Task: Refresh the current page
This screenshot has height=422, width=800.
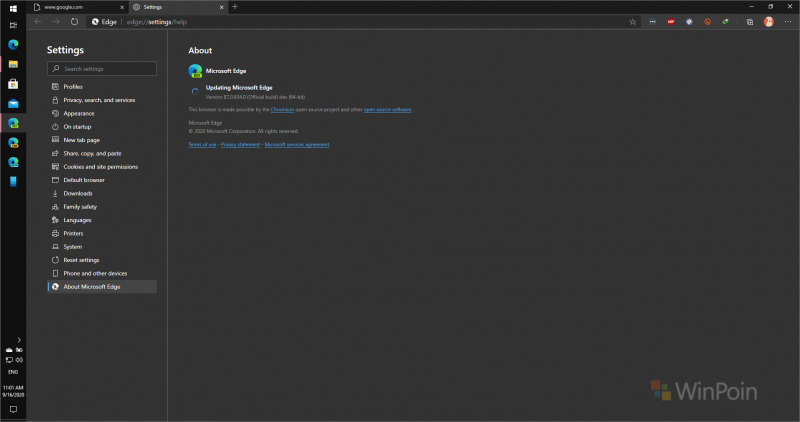Action: (74, 21)
